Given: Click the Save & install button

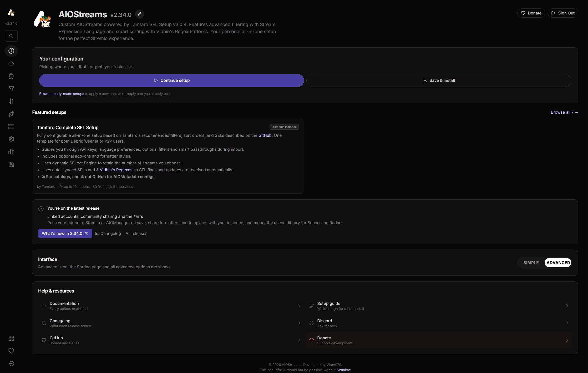Looking at the screenshot, I should pos(439,80).
